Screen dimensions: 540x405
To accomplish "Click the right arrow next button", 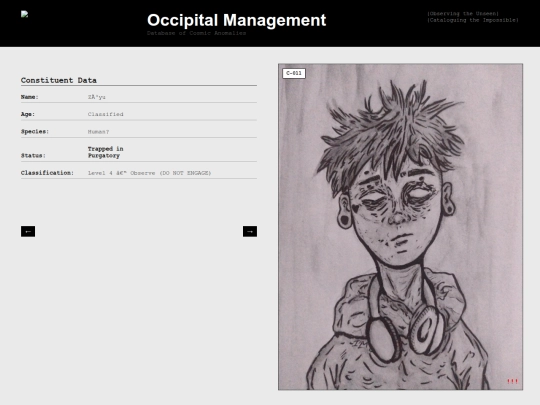I will pos(250,231).
